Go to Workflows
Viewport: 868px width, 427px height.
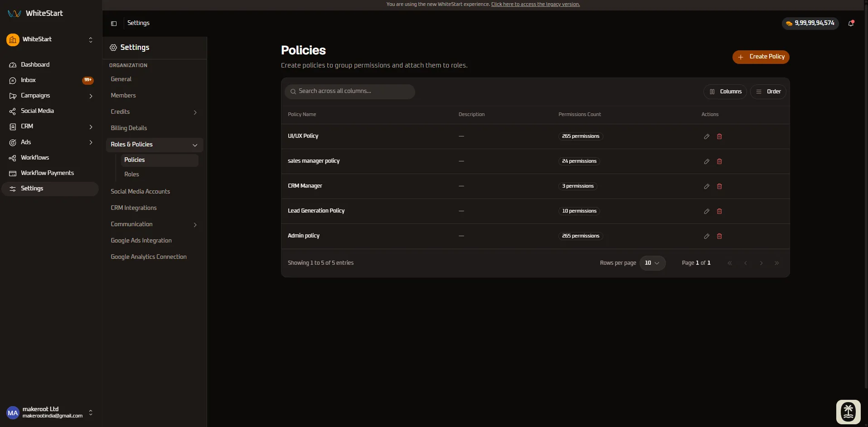(x=50, y=158)
